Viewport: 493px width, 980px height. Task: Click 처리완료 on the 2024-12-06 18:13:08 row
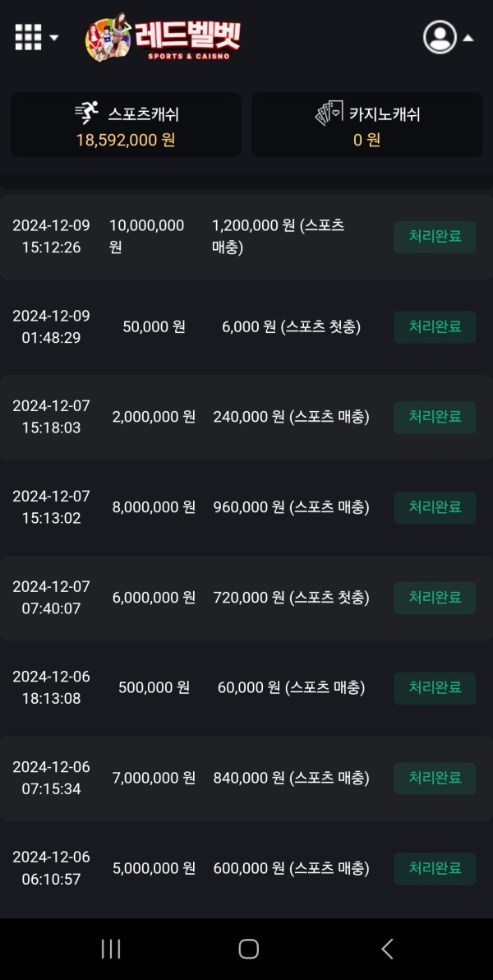(x=435, y=688)
